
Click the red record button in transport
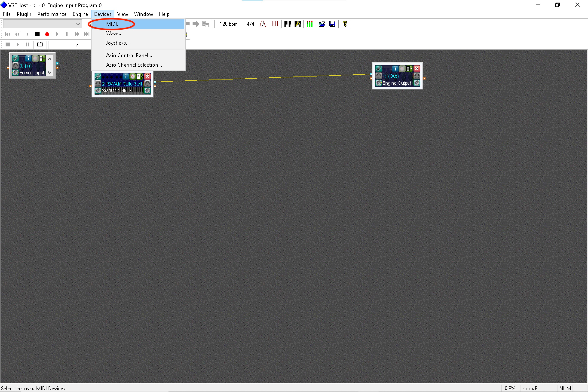[47, 34]
